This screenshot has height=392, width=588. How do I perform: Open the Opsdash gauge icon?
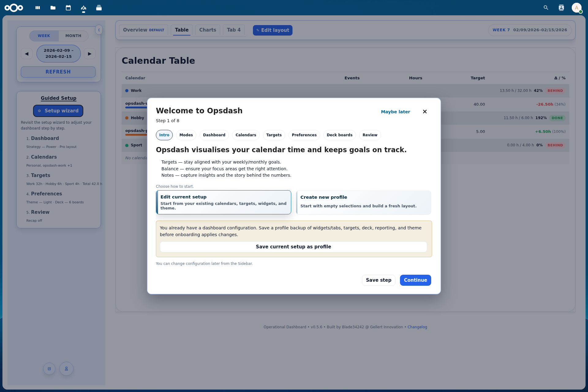[x=84, y=8]
